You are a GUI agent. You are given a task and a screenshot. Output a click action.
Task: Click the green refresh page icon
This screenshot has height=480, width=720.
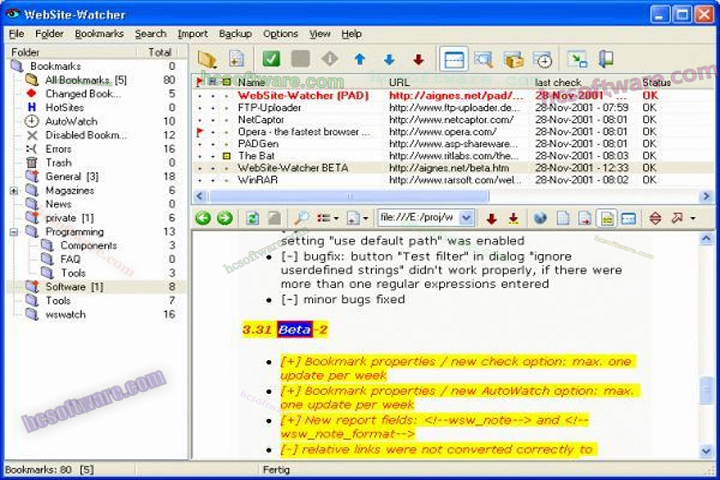(x=252, y=218)
